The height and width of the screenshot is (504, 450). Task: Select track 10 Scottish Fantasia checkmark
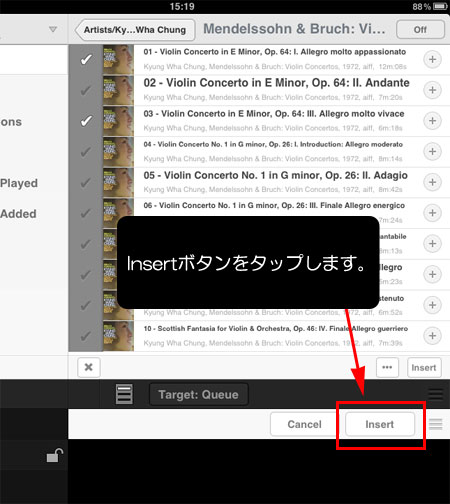(x=86, y=336)
